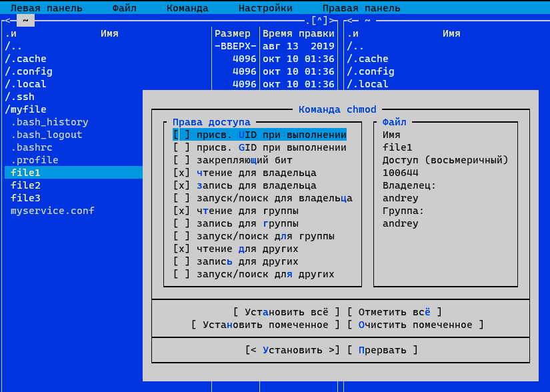The image size is (550, 392).
Task: Open the Команда menu
Action: click(187, 8)
